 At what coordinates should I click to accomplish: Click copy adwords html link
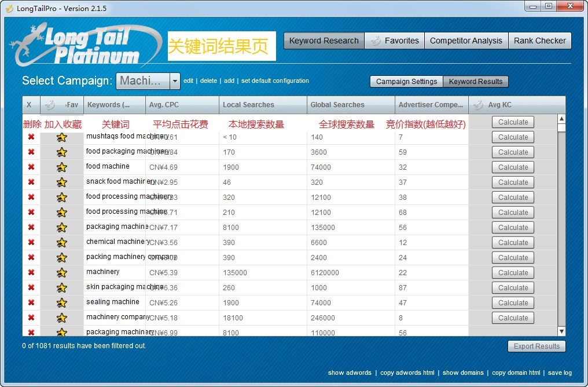click(407, 373)
